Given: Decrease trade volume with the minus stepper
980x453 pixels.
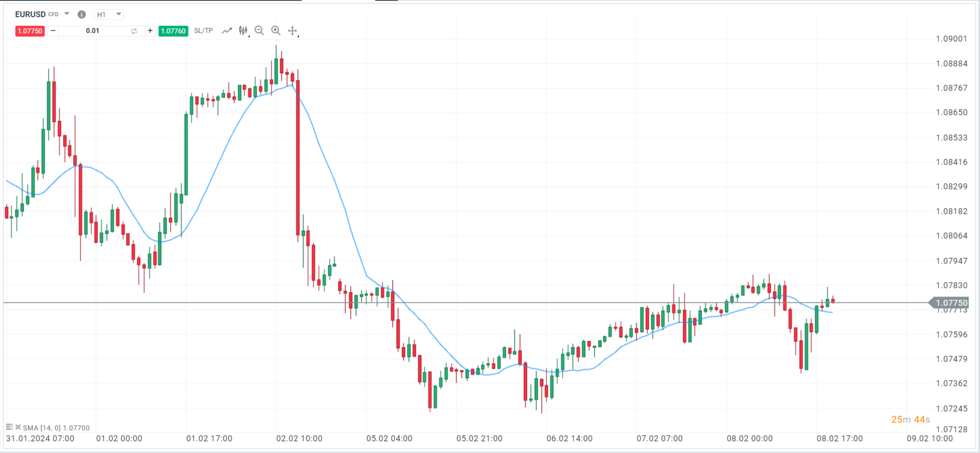Looking at the screenshot, I should (53, 30).
